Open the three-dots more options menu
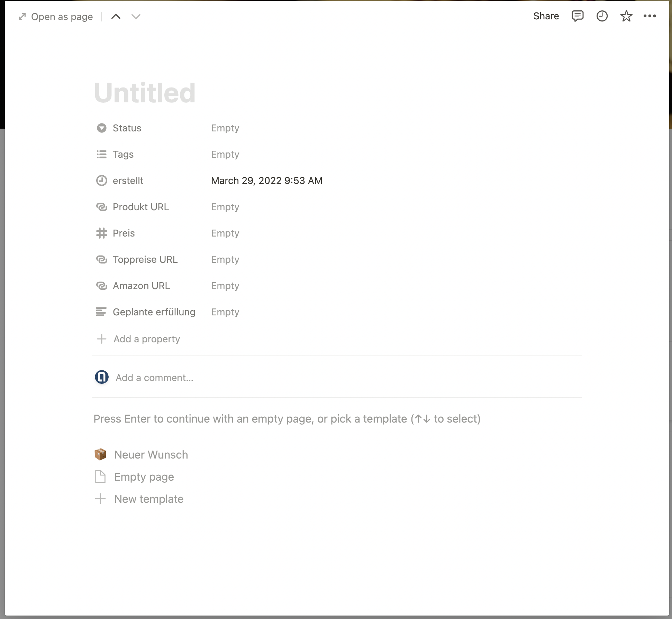672x619 pixels. [x=650, y=16]
